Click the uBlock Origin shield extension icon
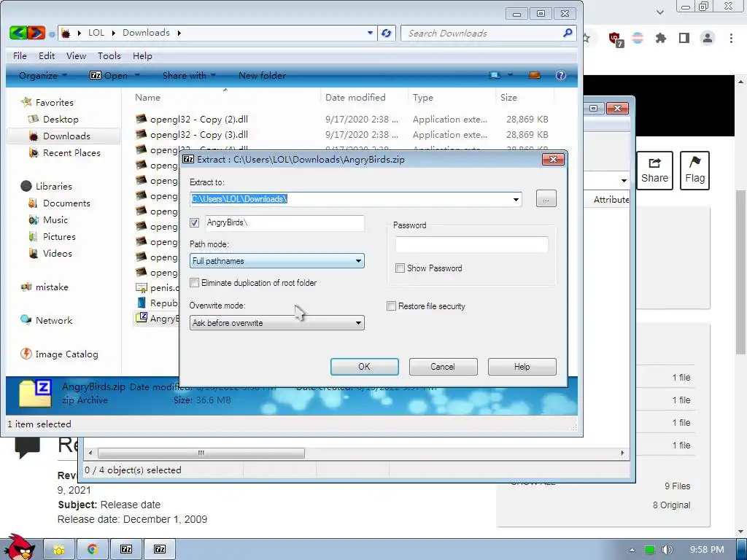Image resolution: width=747 pixels, height=560 pixels. 616,39
